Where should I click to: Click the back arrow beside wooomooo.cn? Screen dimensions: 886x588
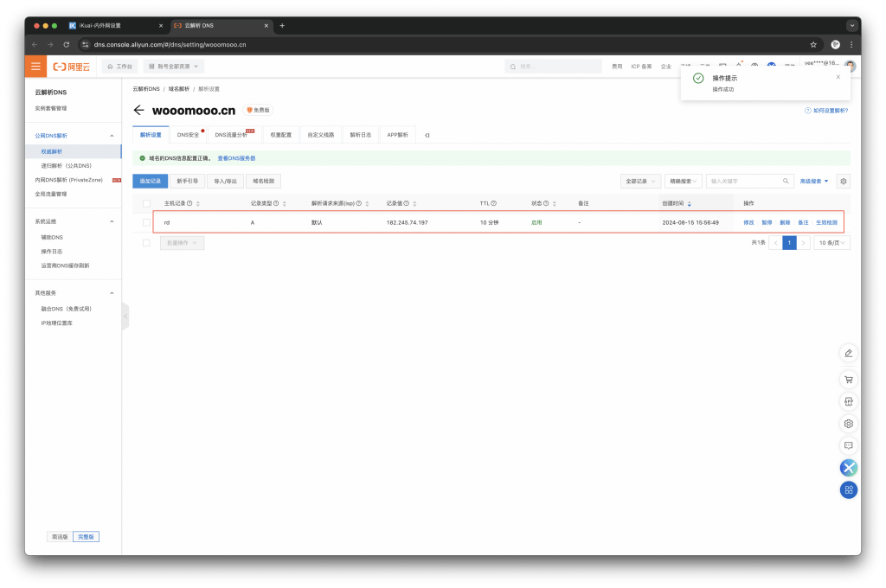coord(138,111)
